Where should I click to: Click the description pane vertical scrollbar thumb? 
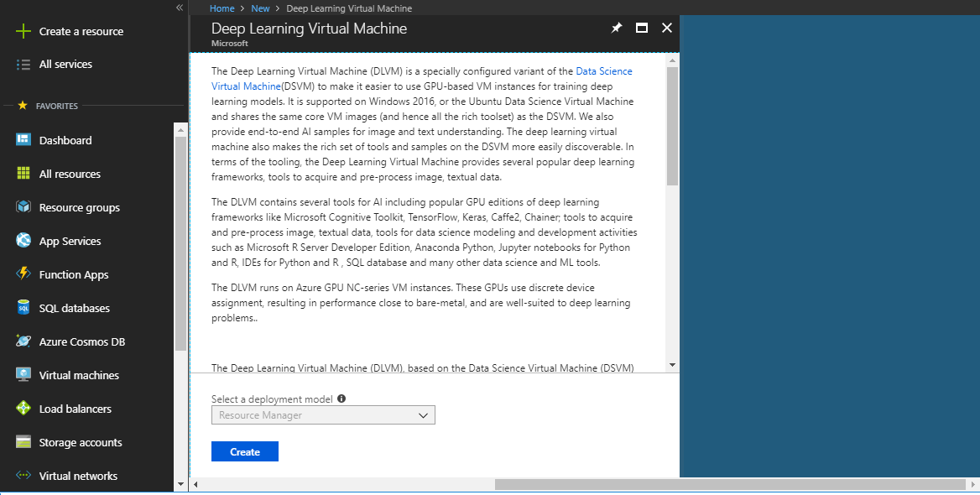673,126
